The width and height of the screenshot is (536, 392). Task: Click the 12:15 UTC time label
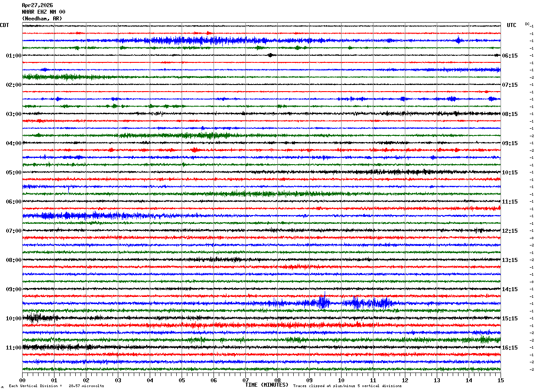click(x=510, y=231)
